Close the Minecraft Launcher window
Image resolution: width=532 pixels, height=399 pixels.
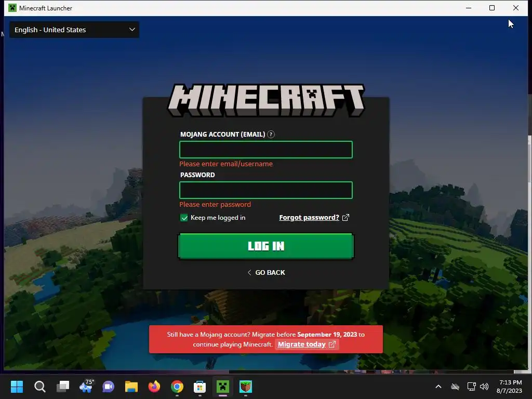coord(516,8)
